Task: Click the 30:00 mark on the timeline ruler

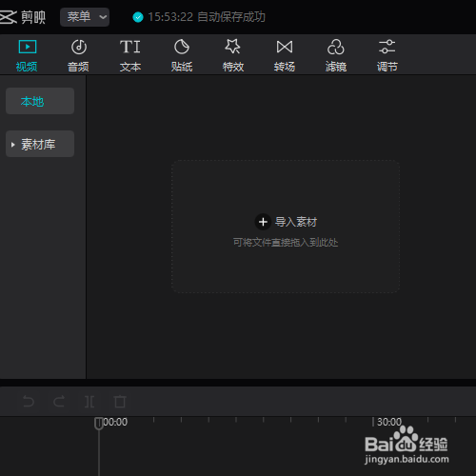Action: pos(389,422)
